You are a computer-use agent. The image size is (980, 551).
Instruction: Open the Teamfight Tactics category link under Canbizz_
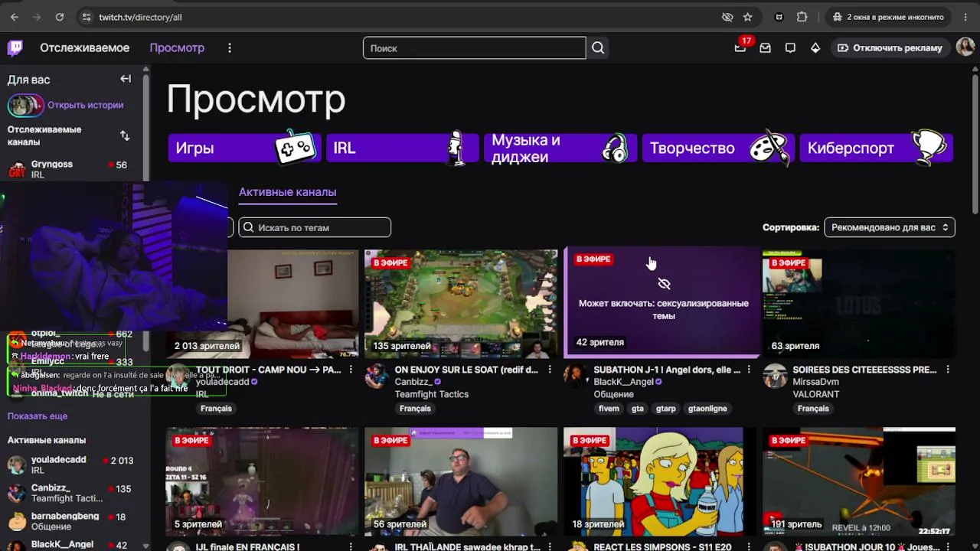[x=432, y=394]
